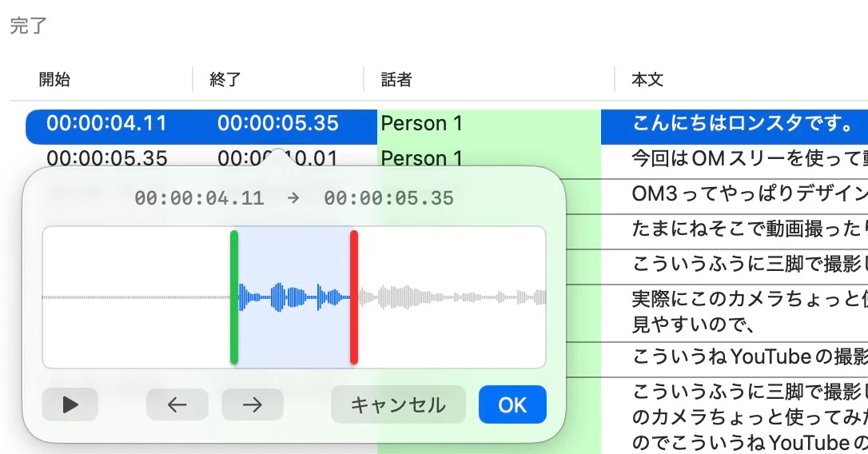The image size is (868, 454).
Task: Play the selected audio segment
Action: coord(70,404)
